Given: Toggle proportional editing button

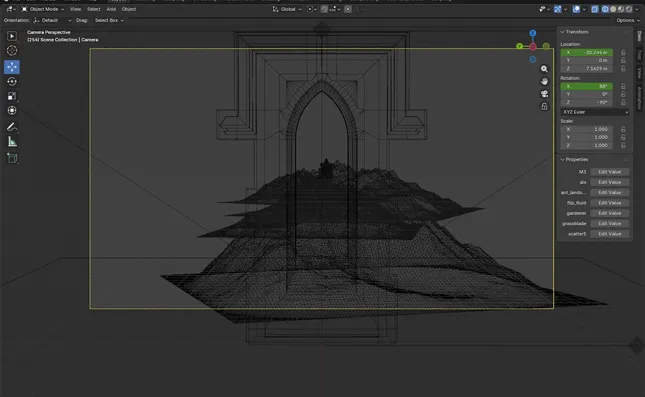Looking at the screenshot, I should point(348,9).
